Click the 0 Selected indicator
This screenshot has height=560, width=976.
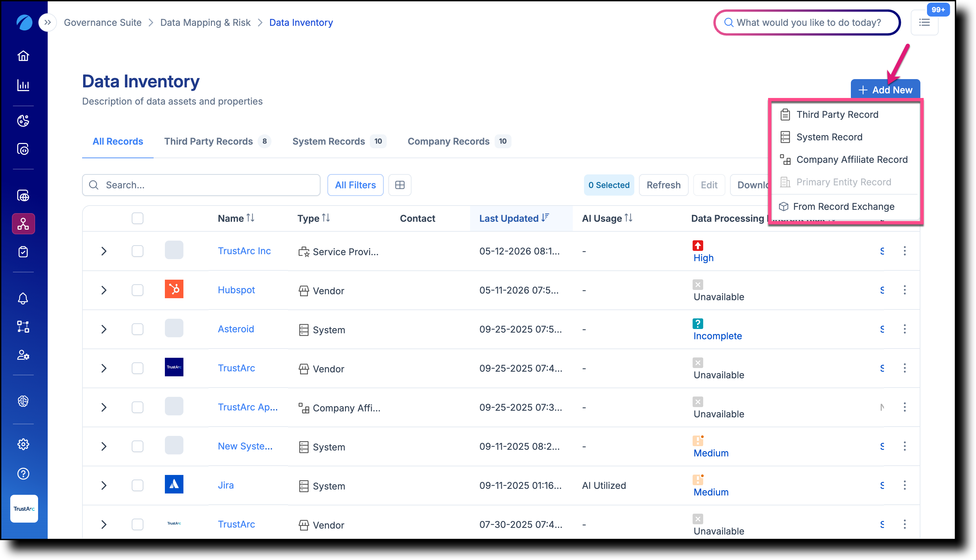(609, 185)
